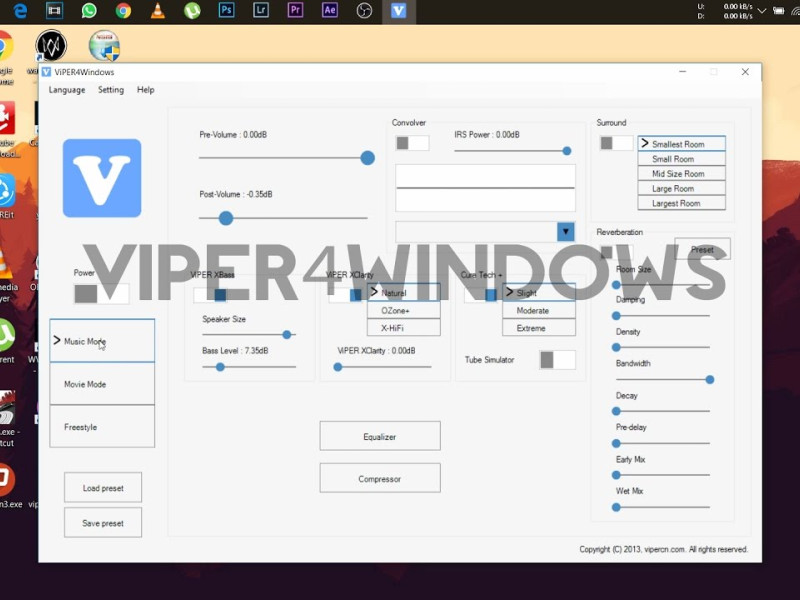
Task: Select ViPER4Windows taskbar icon
Action: tap(398, 11)
